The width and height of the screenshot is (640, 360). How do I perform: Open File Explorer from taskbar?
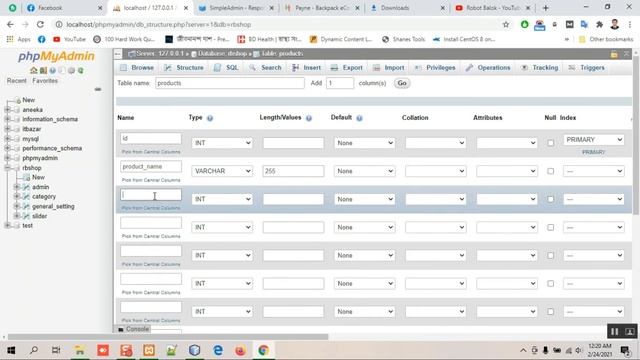(x=80, y=350)
